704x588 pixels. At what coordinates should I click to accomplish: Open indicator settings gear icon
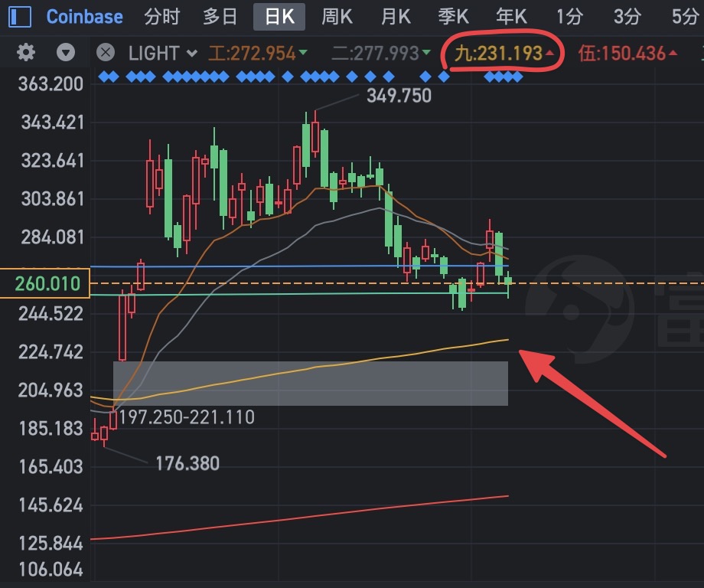coord(25,53)
